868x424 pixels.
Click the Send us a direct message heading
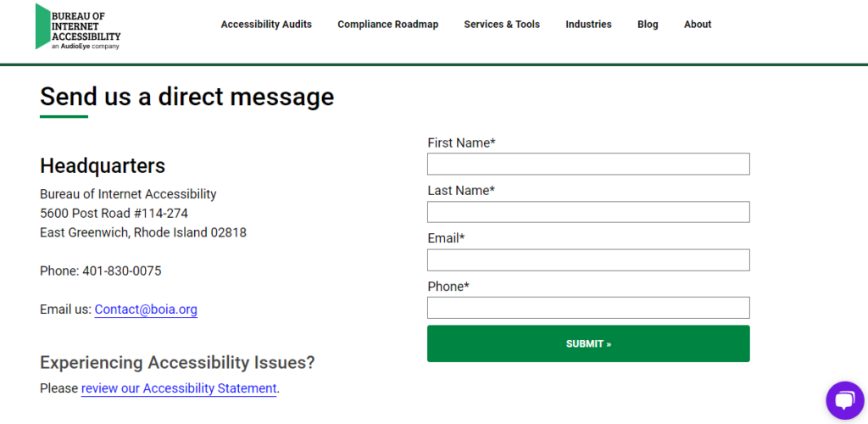pyautogui.click(x=187, y=97)
